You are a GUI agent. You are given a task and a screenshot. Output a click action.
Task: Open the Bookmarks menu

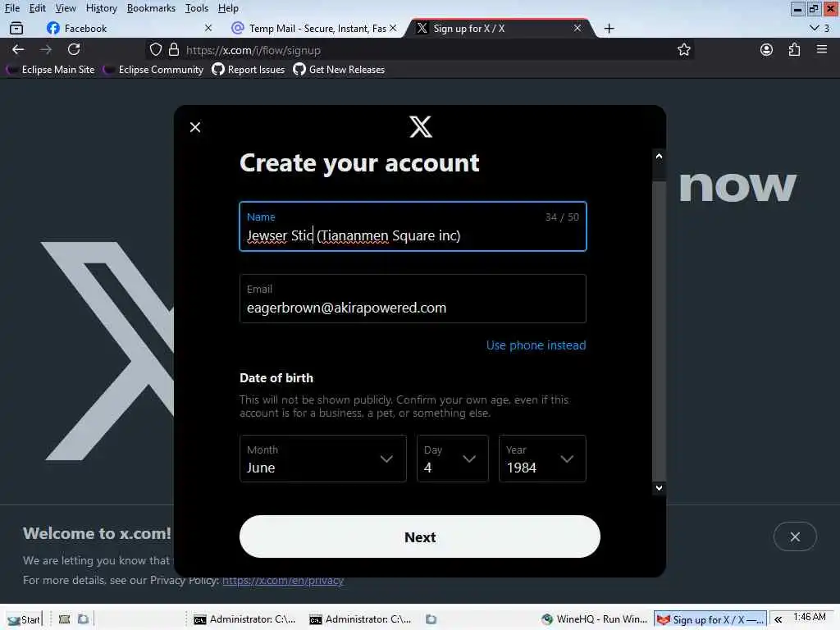(x=151, y=8)
